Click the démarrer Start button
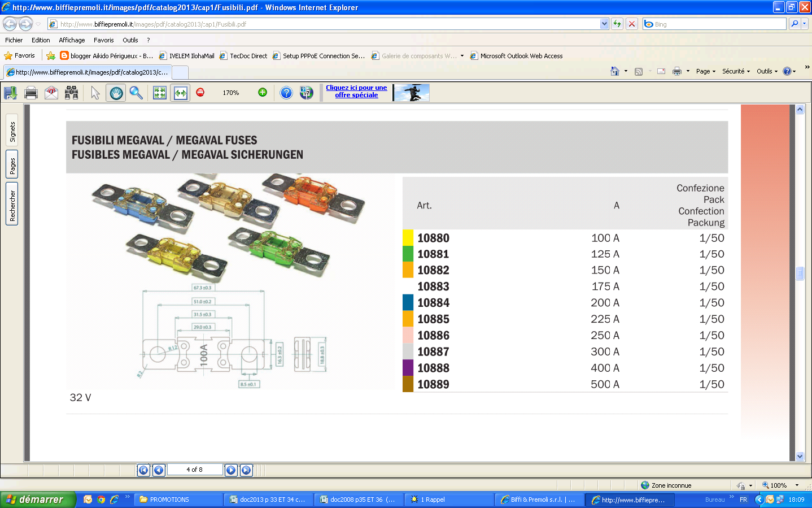 [38, 500]
